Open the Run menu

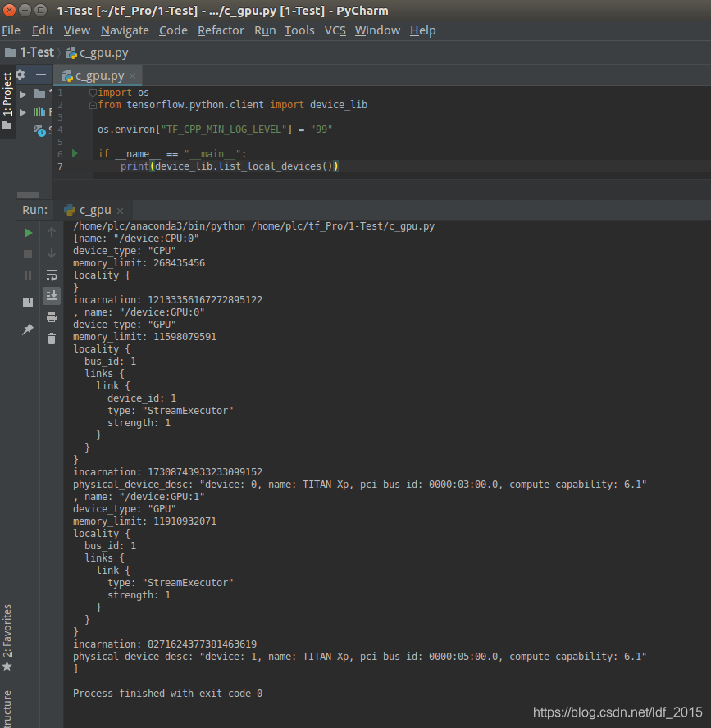pos(265,30)
